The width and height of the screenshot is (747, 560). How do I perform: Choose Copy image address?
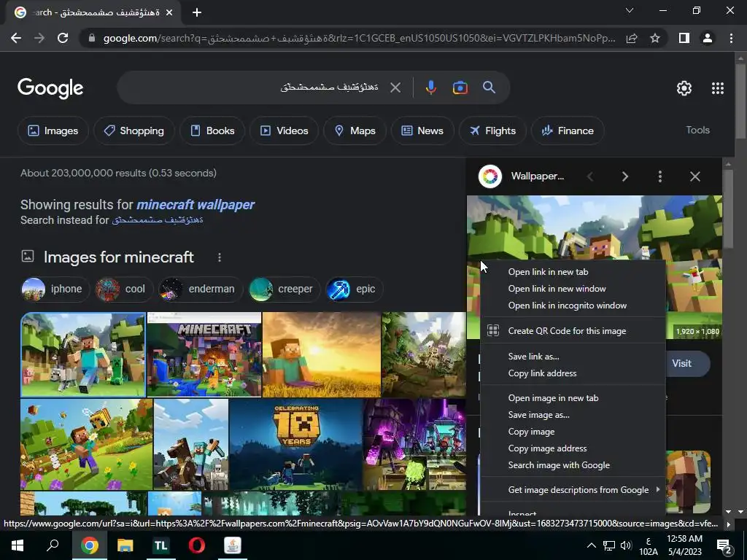573,448
